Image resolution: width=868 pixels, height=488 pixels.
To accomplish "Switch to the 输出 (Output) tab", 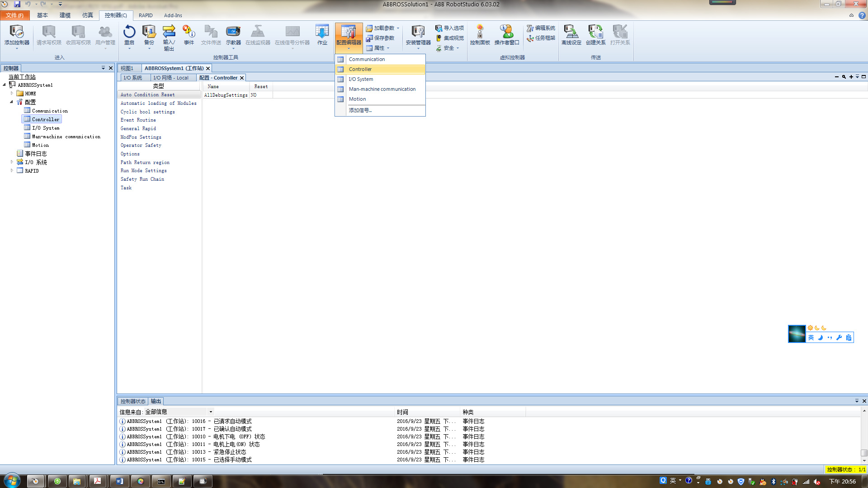I will click(156, 401).
